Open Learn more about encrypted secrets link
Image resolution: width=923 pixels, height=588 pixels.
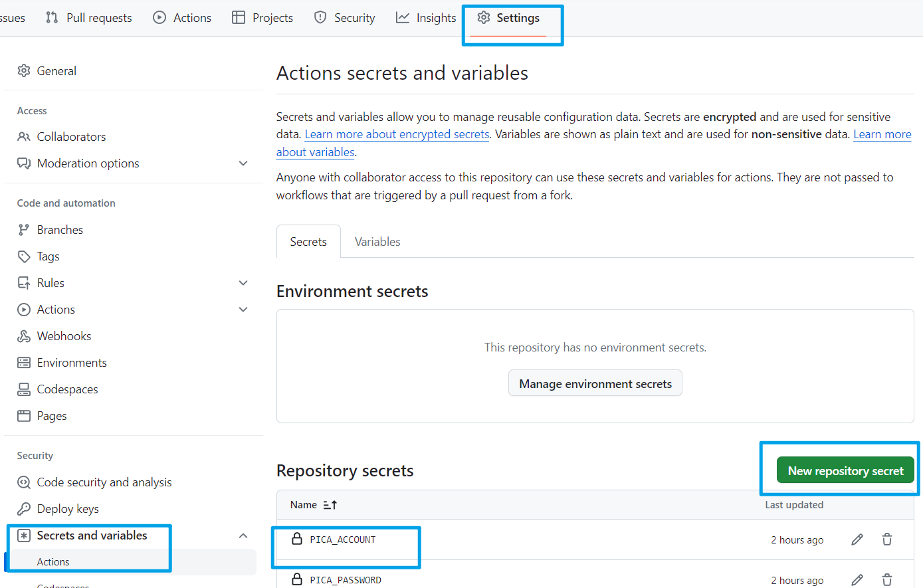coord(397,134)
